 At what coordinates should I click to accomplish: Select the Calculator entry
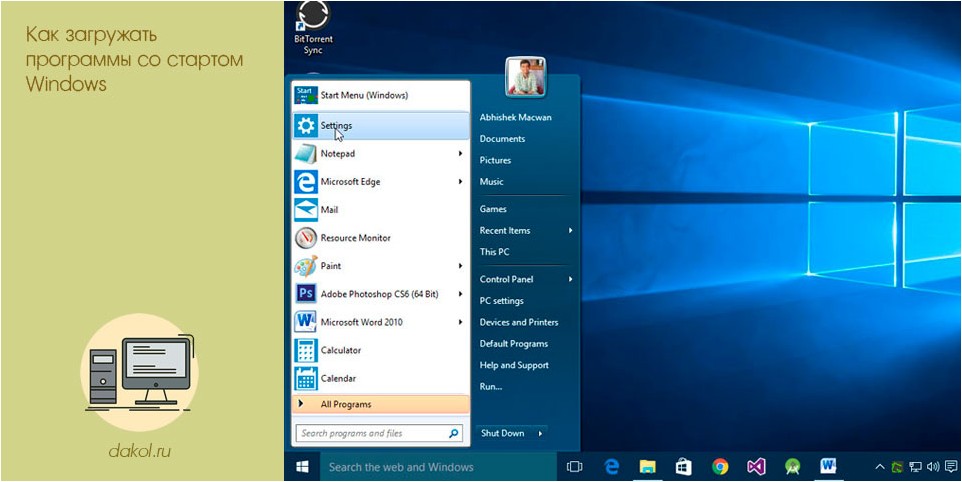[381, 350]
